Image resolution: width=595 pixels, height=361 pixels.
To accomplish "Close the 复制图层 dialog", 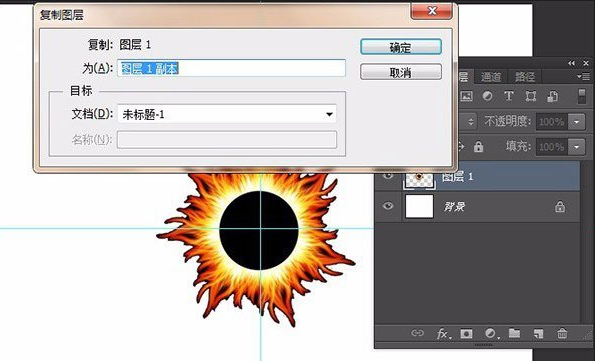I will click(431, 11).
